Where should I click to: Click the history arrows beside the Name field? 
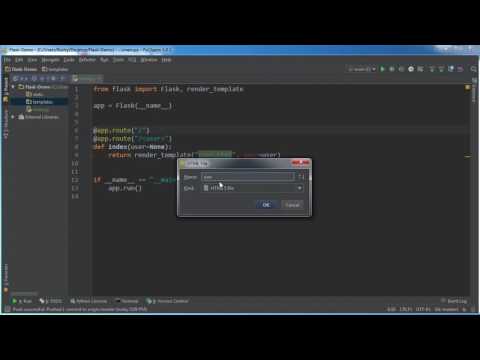click(301, 177)
